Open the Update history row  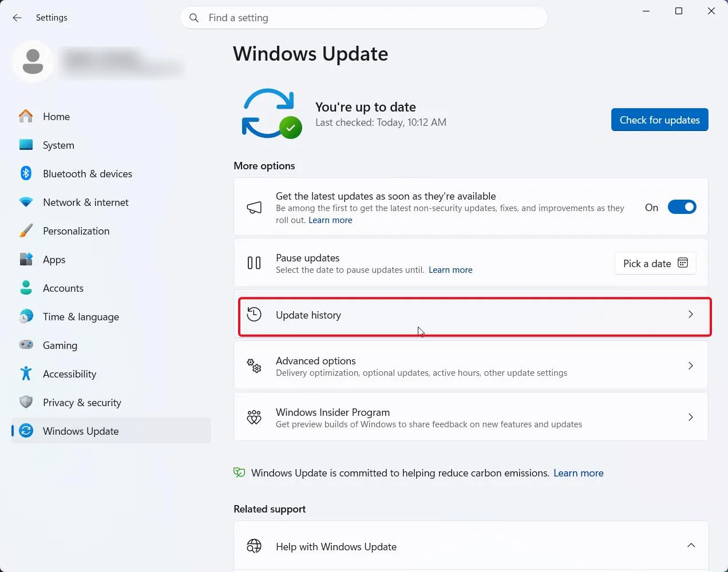click(x=471, y=314)
